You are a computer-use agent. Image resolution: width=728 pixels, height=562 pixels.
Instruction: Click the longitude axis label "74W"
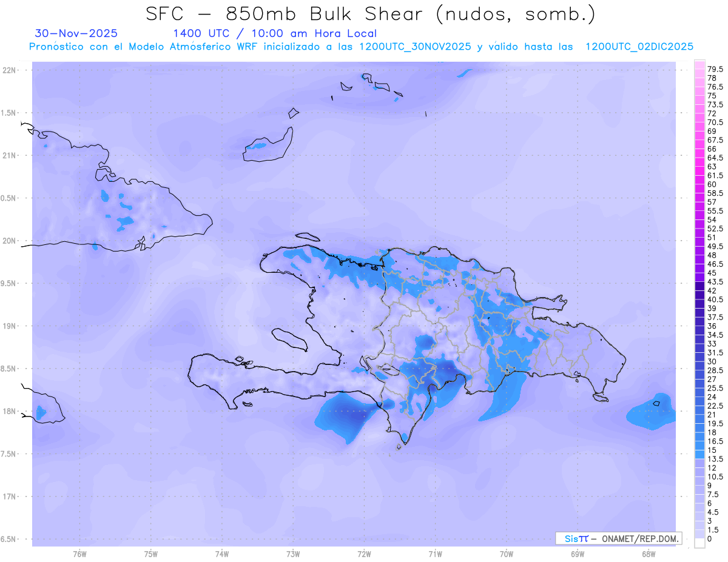point(222,553)
